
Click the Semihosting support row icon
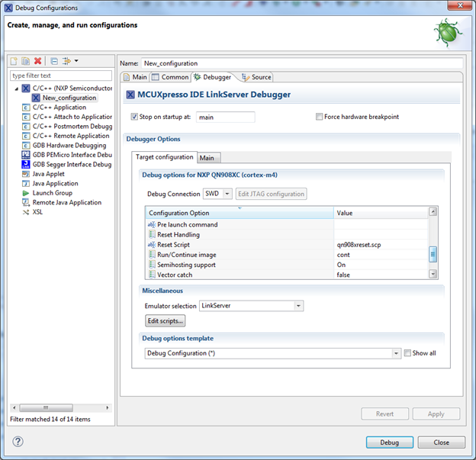click(x=152, y=265)
